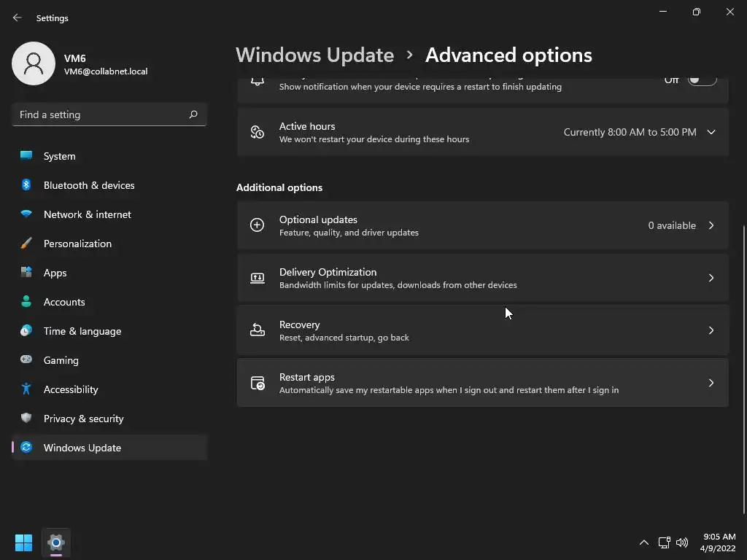Click the Time & language clock icon
The image size is (747, 560).
(x=26, y=331)
